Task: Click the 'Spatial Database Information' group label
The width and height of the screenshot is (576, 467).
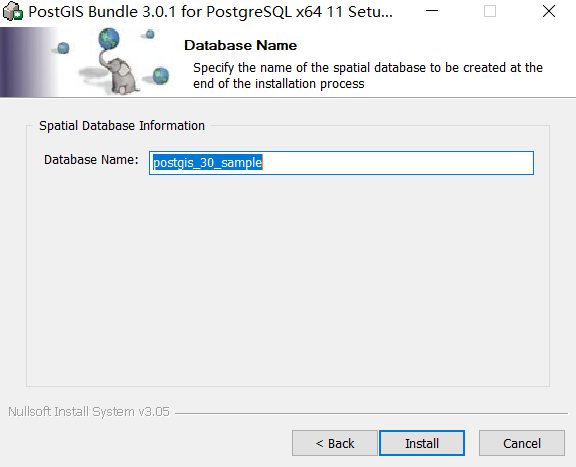Action: click(122, 126)
